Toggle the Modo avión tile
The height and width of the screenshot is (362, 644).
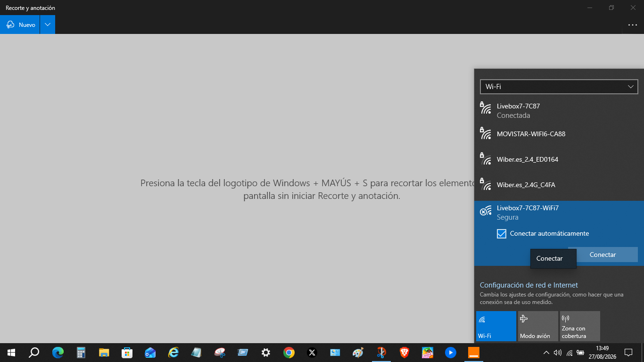pyautogui.click(x=538, y=326)
